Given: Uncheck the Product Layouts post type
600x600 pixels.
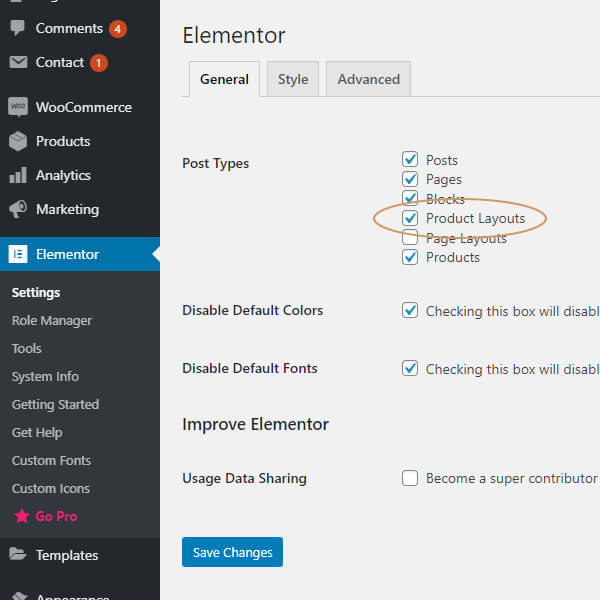Looking at the screenshot, I should pyautogui.click(x=410, y=218).
